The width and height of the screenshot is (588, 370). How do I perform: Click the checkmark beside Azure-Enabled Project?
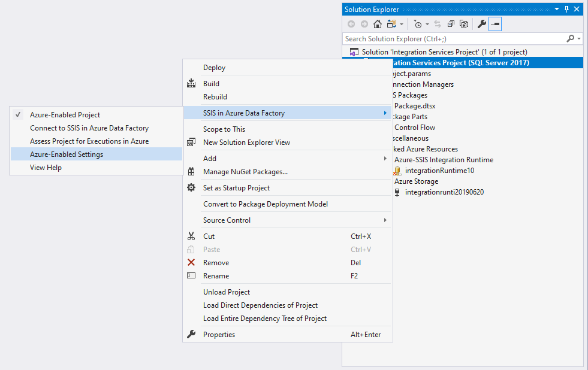point(18,114)
